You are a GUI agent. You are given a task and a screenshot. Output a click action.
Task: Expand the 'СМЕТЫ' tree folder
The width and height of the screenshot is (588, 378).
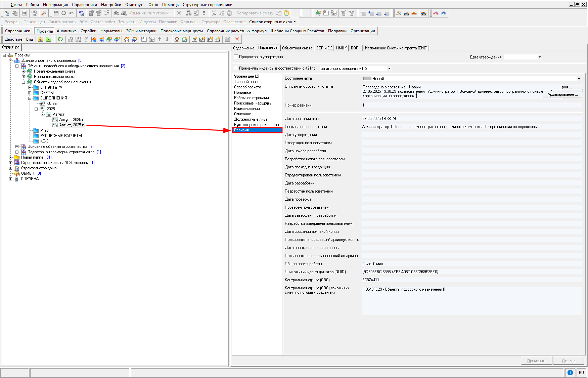tap(30, 93)
